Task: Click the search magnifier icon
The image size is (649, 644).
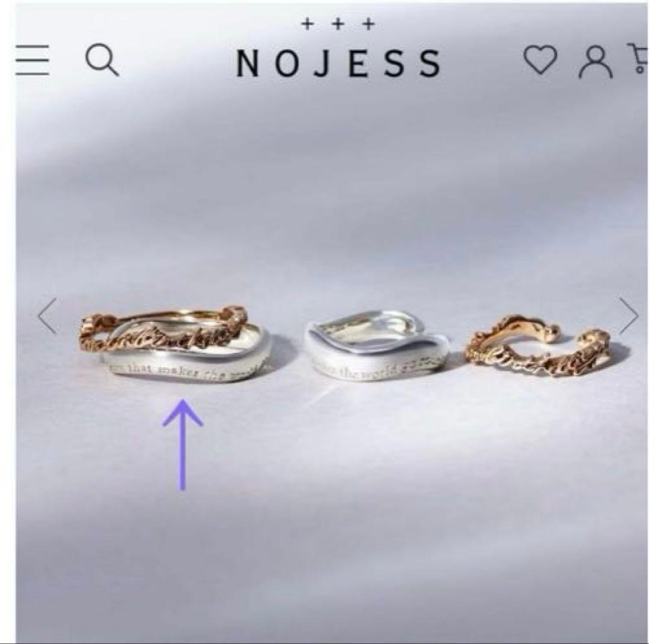Action: click(102, 61)
